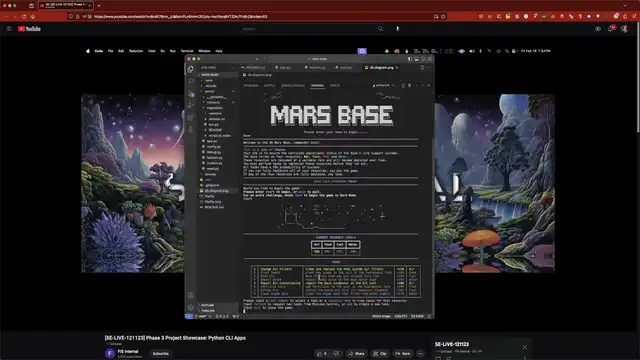Screen dimensions: 640x360
Task: Open the FIS Internal channel avatar
Action: 110,353
